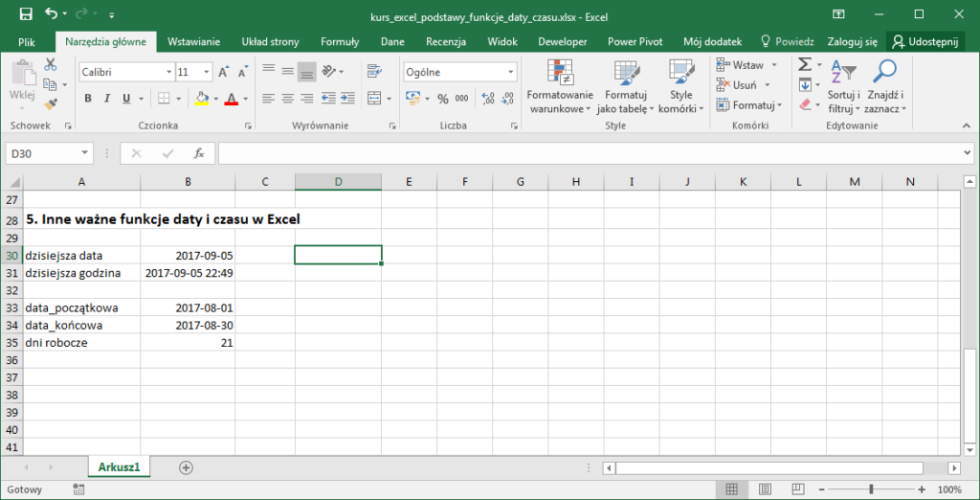Open Style komórki gallery
980x500 pixels.
tap(680, 87)
